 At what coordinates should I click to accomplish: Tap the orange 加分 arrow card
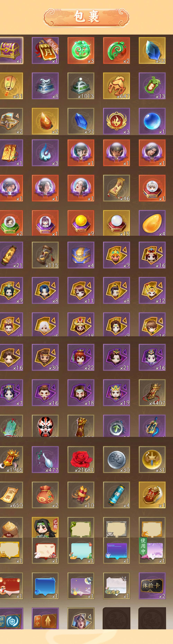pos(45,618)
